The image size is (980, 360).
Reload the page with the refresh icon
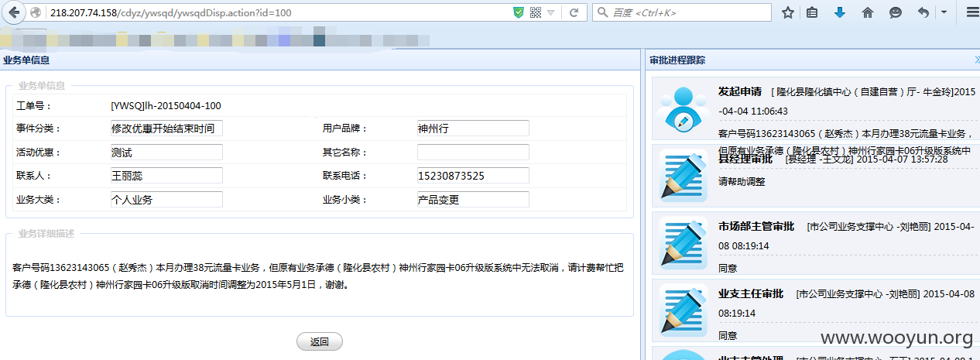[574, 12]
